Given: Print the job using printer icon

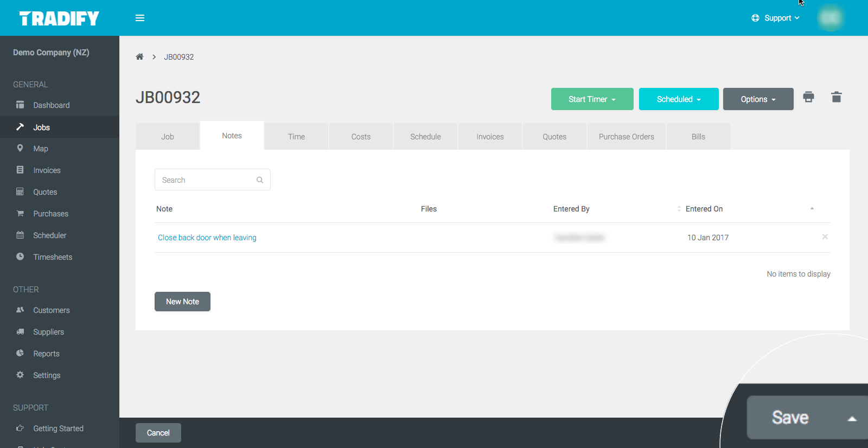Looking at the screenshot, I should pos(808,98).
